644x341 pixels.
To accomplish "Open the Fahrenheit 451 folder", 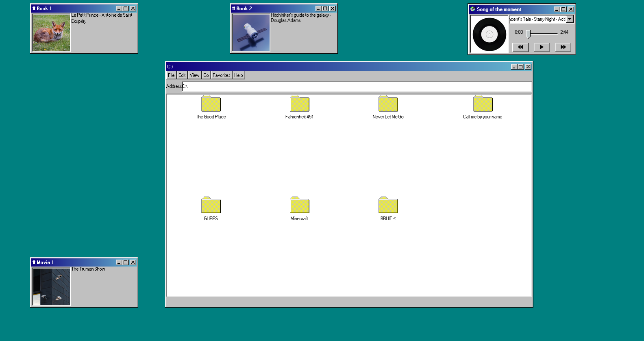I will pyautogui.click(x=299, y=104).
